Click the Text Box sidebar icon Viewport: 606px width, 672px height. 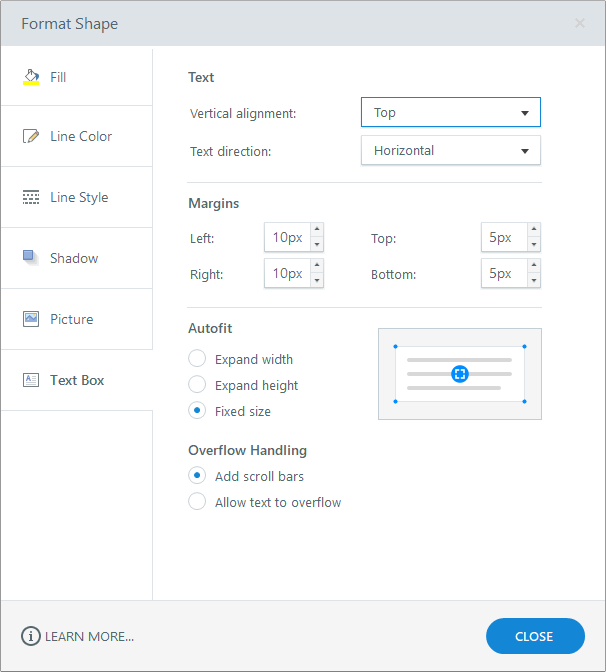[x=31, y=380]
